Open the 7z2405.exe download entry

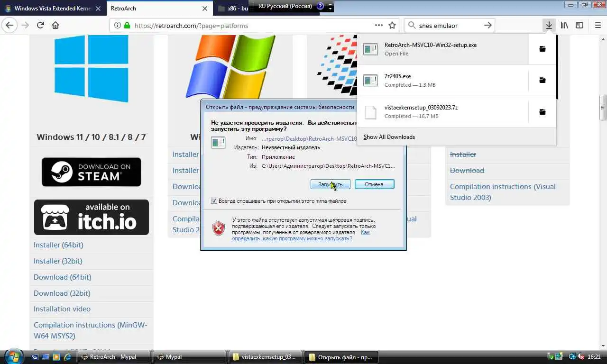[443, 80]
